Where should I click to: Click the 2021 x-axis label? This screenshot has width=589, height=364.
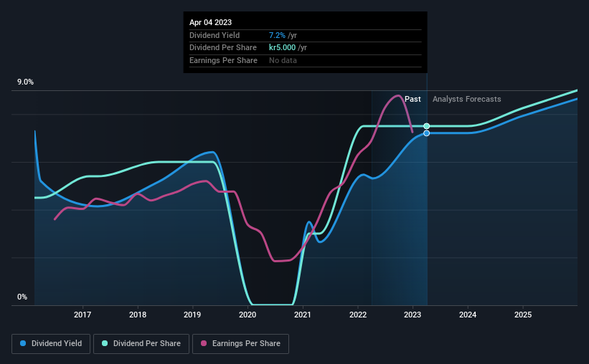302,315
